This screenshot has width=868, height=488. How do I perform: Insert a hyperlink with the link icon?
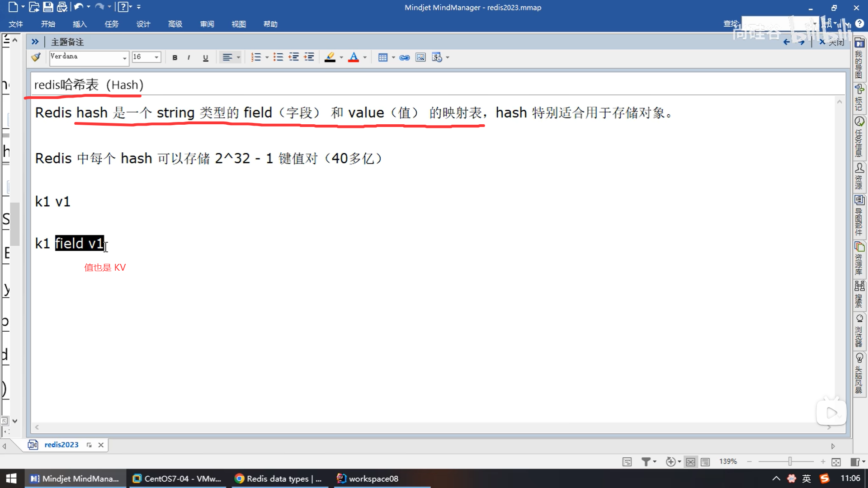click(405, 57)
